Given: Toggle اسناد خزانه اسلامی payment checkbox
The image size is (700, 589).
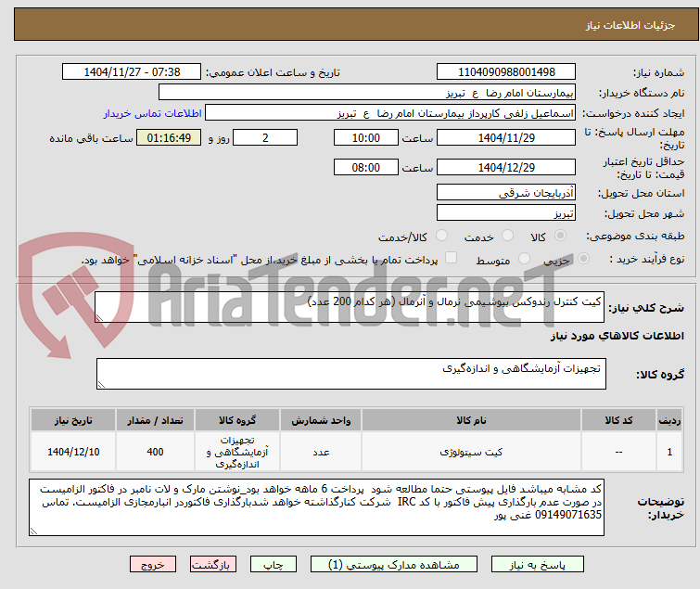Looking at the screenshot, I should [452, 258].
